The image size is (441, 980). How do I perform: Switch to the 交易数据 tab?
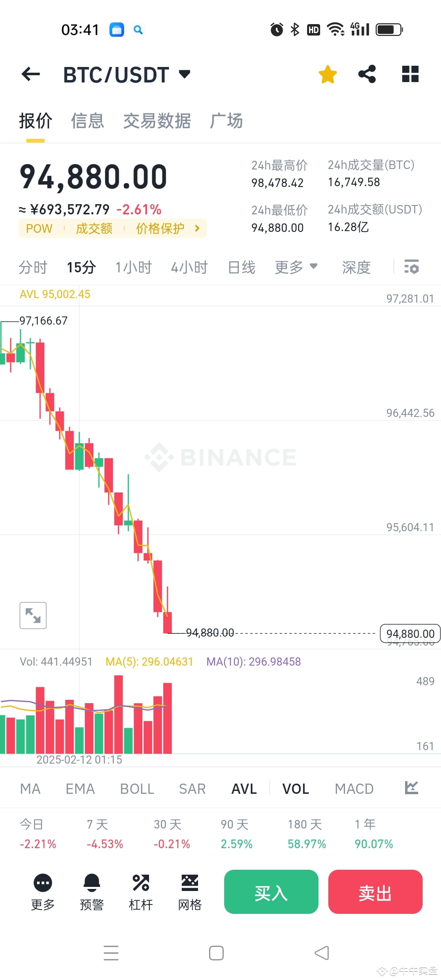coord(157,121)
